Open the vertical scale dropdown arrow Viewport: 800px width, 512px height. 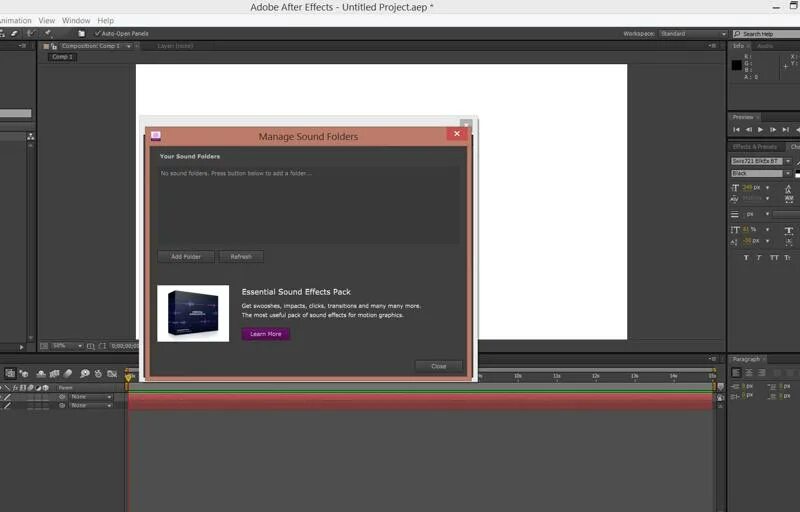pos(767,229)
